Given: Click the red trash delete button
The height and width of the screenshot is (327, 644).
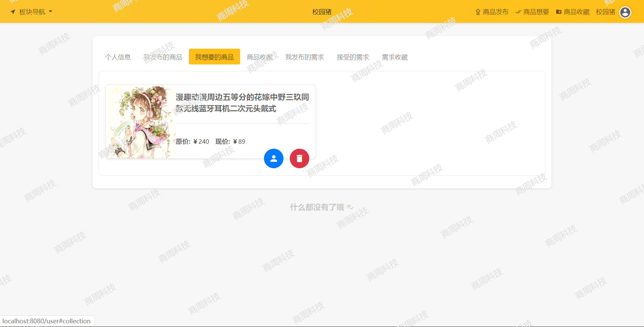Looking at the screenshot, I should 300,158.
